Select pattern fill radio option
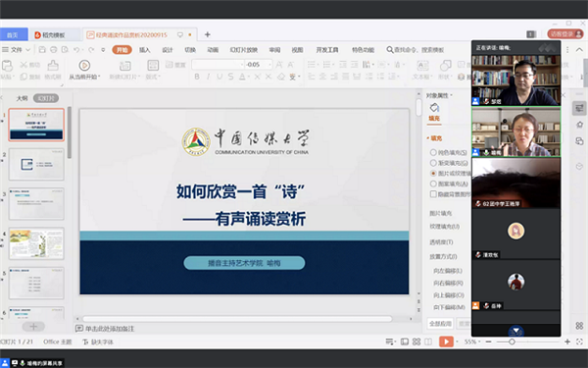 [x=433, y=184]
